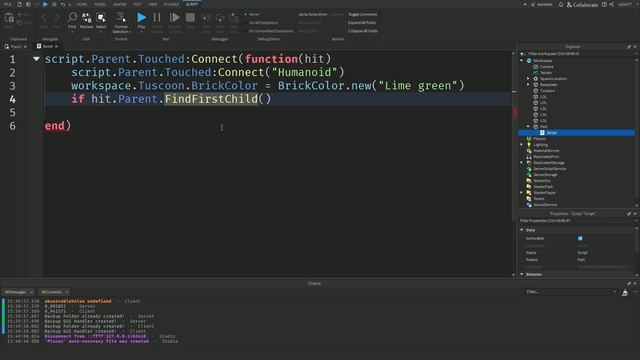Click the Select tool icon

(x=101, y=20)
